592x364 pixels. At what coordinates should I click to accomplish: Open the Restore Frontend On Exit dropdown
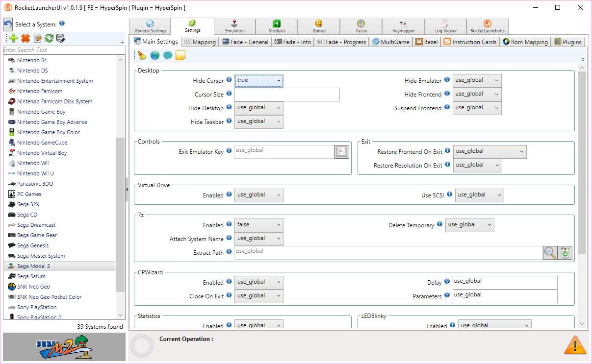pyautogui.click(x=489, y=151)
